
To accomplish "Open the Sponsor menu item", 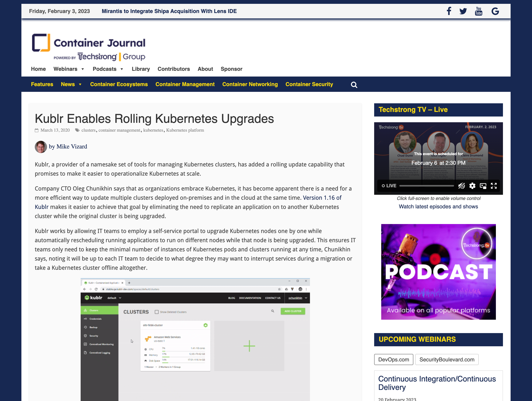I will point(231,69).
